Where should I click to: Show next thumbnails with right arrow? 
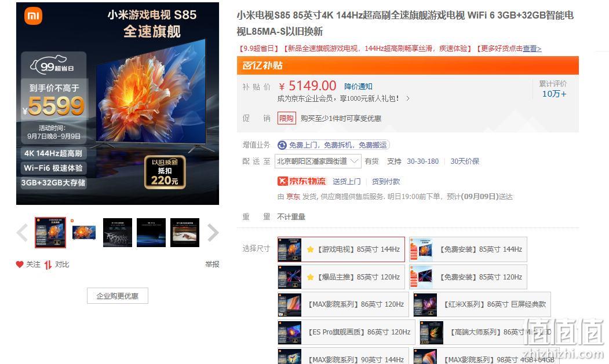click(213, 233)
